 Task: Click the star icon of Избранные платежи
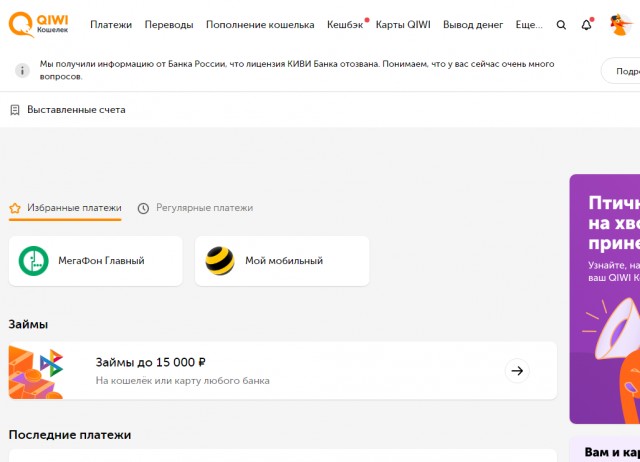point(15,208)
